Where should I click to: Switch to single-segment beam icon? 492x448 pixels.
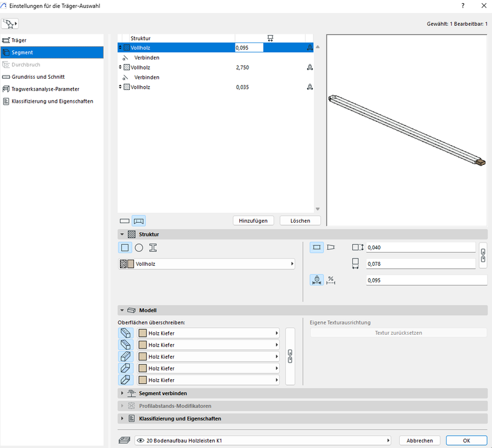(125, 221)
